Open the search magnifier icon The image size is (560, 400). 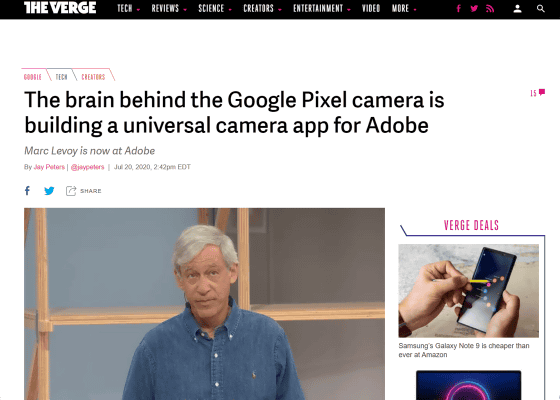pyautogui.click(x=541, y=9)
